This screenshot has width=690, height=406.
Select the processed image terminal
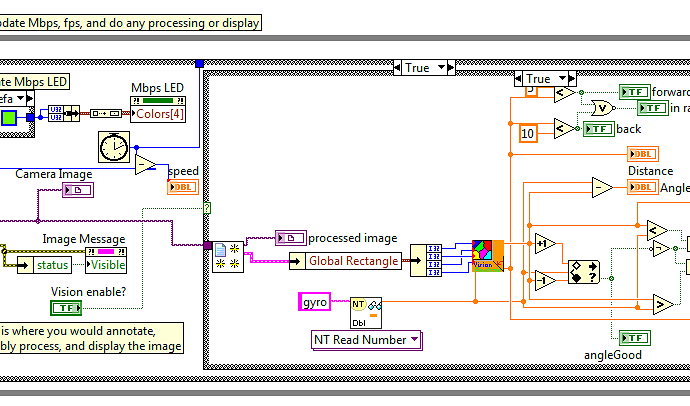[291, 238]
